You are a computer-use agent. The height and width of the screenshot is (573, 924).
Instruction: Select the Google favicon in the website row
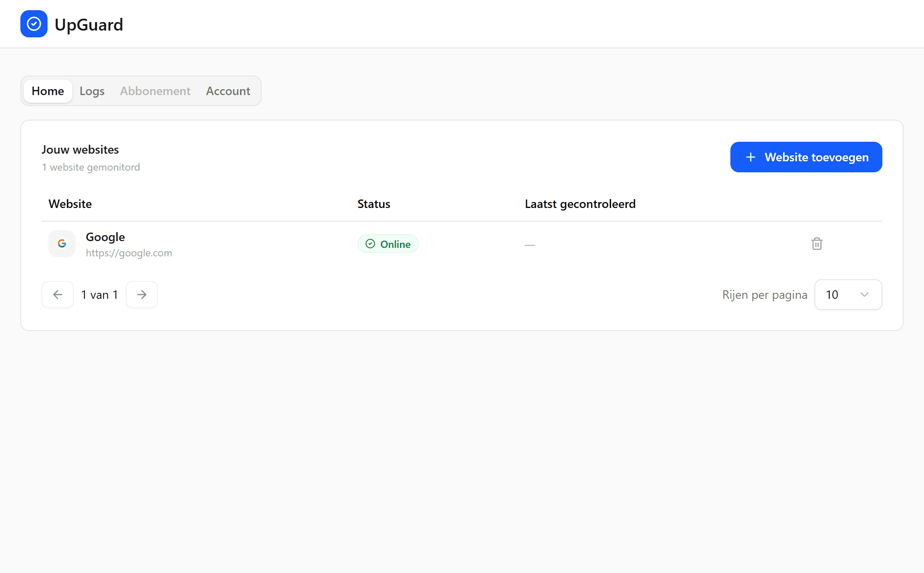62,244
